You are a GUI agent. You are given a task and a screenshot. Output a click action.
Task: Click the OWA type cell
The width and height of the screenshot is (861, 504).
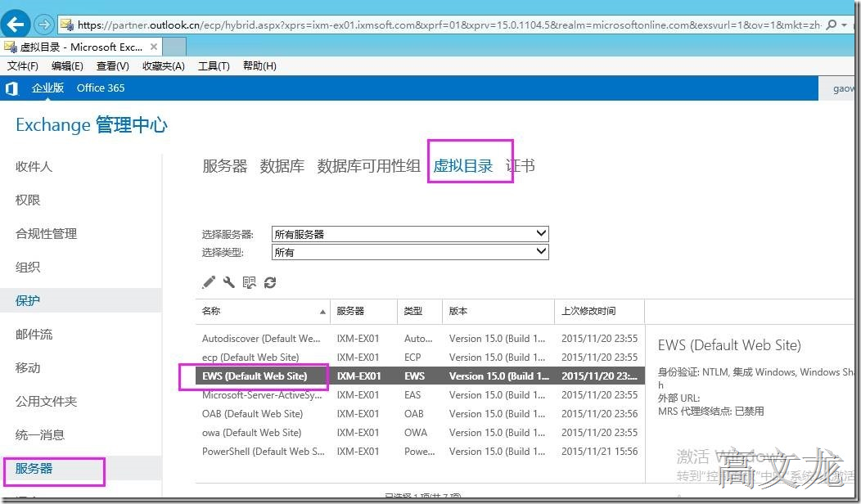[416, 432]
